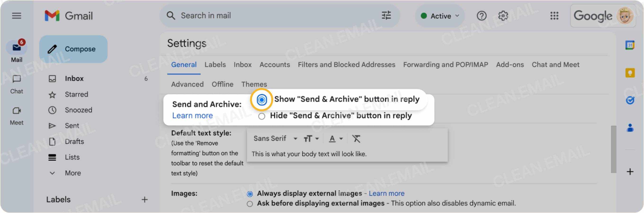Open Google Contacts from the side panel

coord(630,128)
